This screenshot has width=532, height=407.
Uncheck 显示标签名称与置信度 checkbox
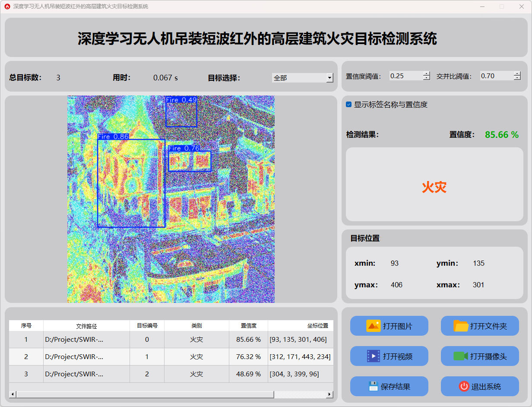[x=349, y=105]
